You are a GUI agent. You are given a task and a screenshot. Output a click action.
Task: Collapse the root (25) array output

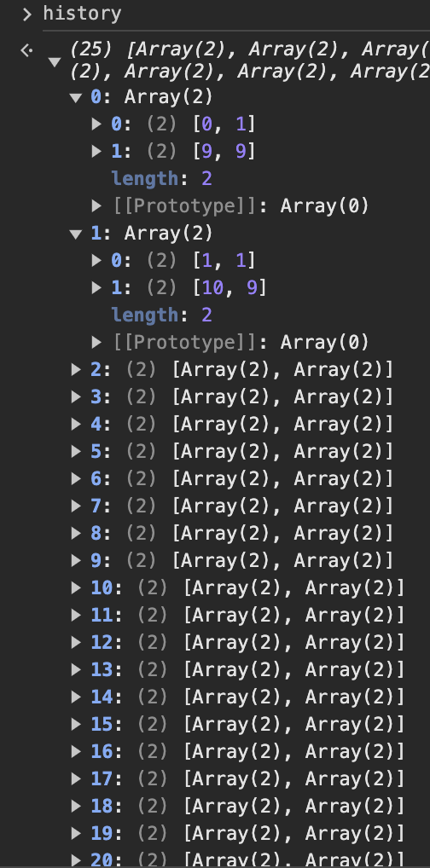click(x=55, y=62)
